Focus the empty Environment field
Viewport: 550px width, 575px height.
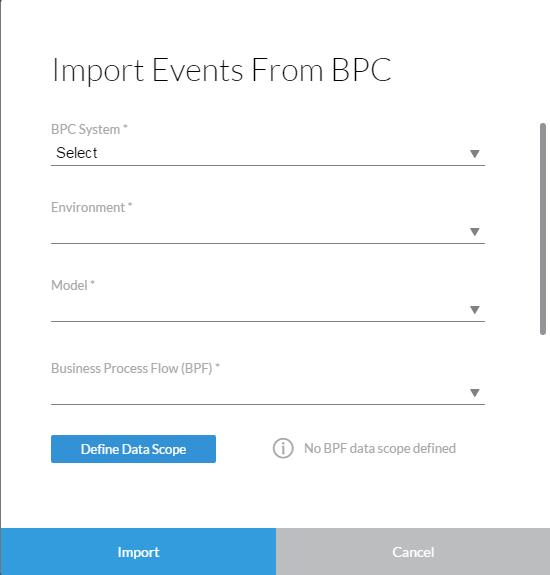click(x=268, y=231)
